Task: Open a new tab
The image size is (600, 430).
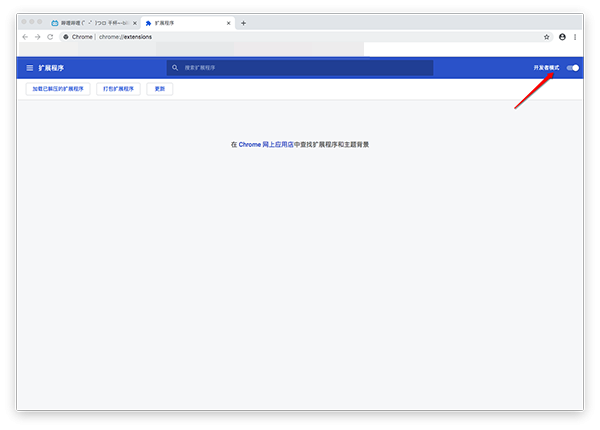Action: click(243, 23)
